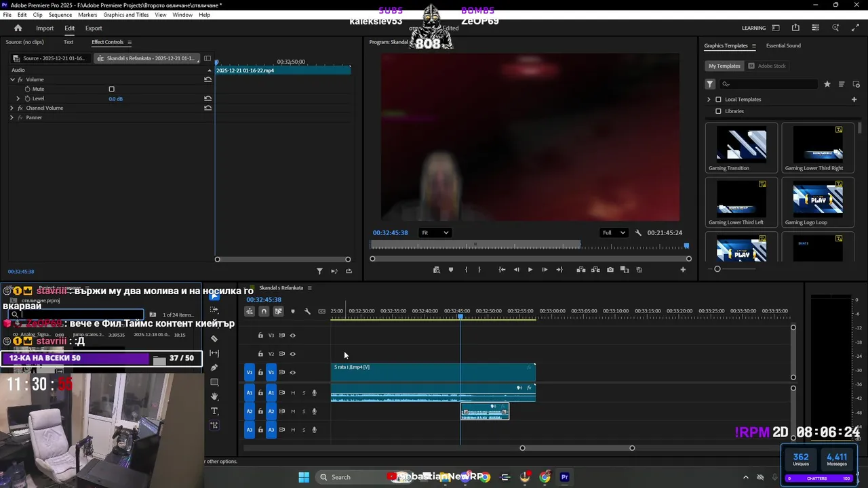Image resolution: width=868 pixels, height=488 pixels.
Task: Click the Windows Start button
Action: [x=304, y=477]
